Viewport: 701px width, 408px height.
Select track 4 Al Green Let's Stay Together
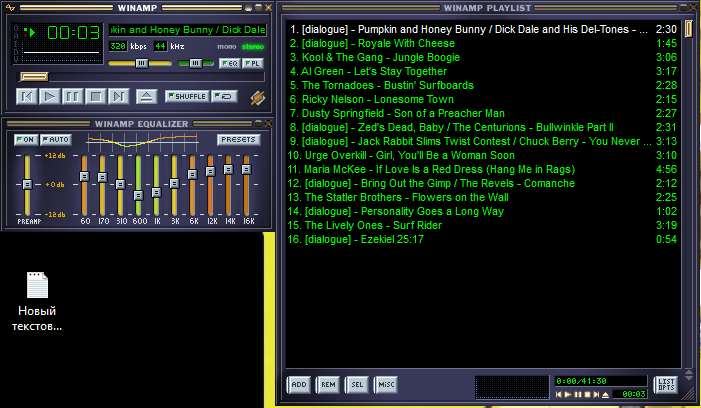483,72
